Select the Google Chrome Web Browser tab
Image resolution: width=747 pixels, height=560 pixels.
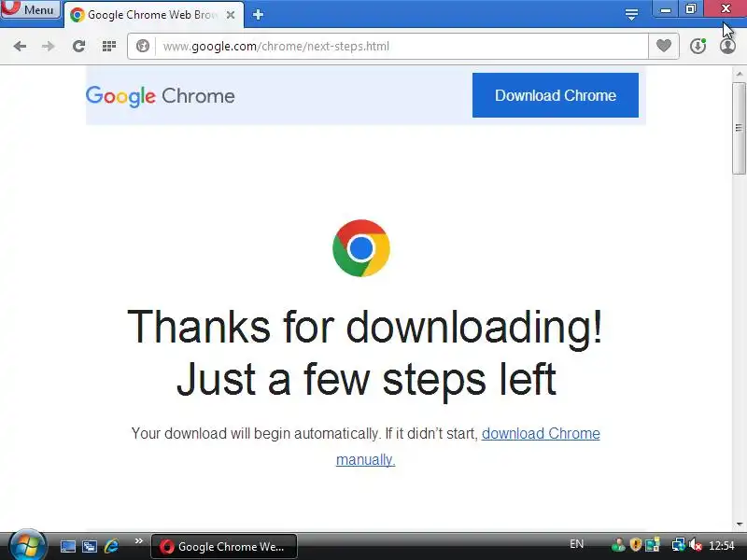(153, 15)
